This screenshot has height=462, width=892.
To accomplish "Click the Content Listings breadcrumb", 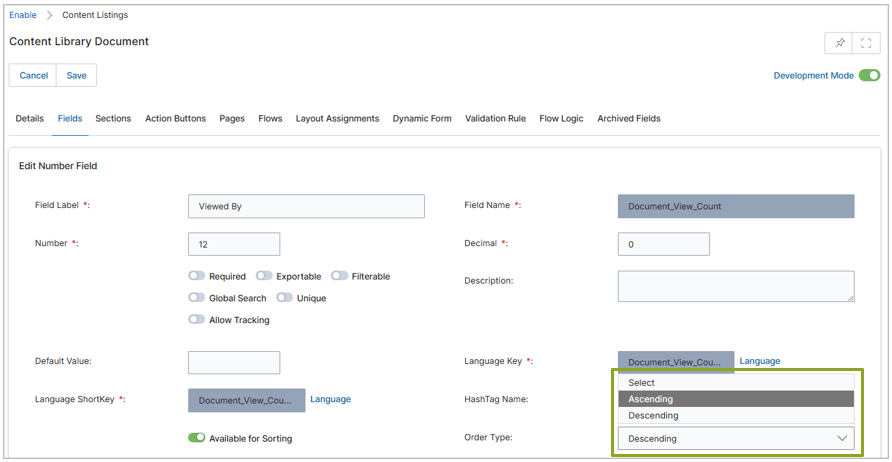I will [x=95, y=15].
